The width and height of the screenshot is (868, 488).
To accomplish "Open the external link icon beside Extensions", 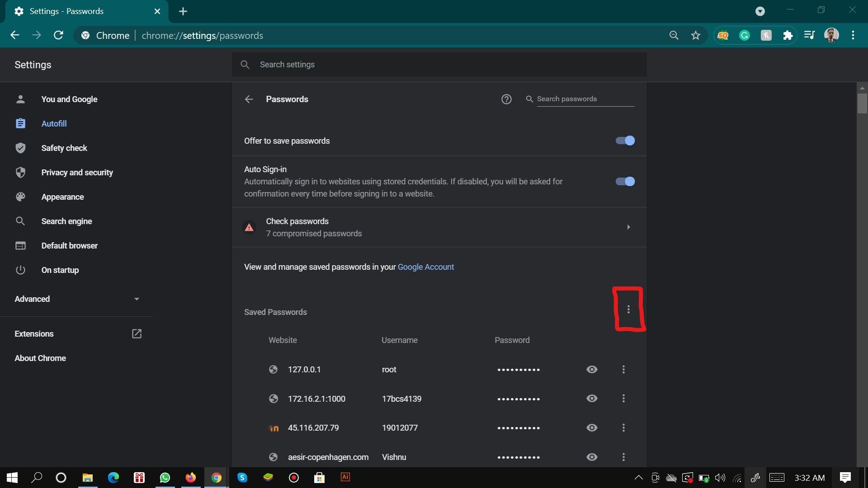I will click(x=137, y=333).
